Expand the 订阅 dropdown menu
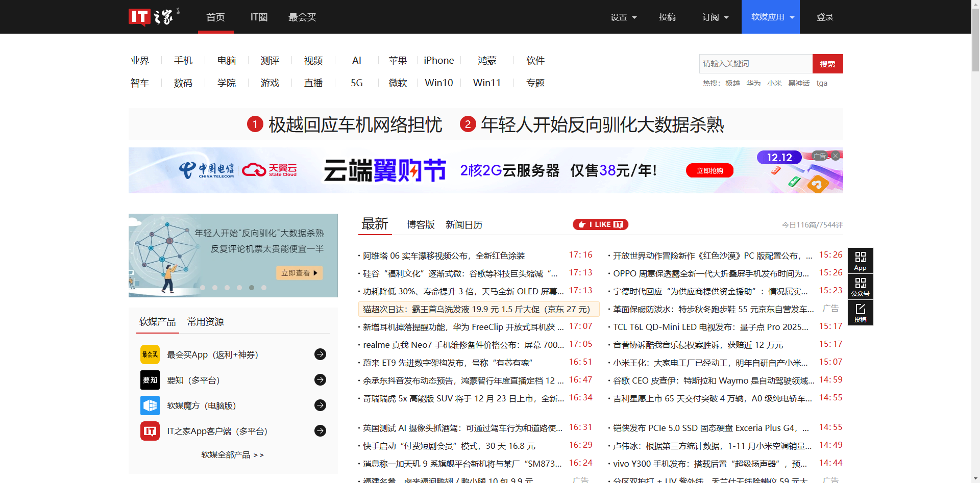 pos(715,17)
